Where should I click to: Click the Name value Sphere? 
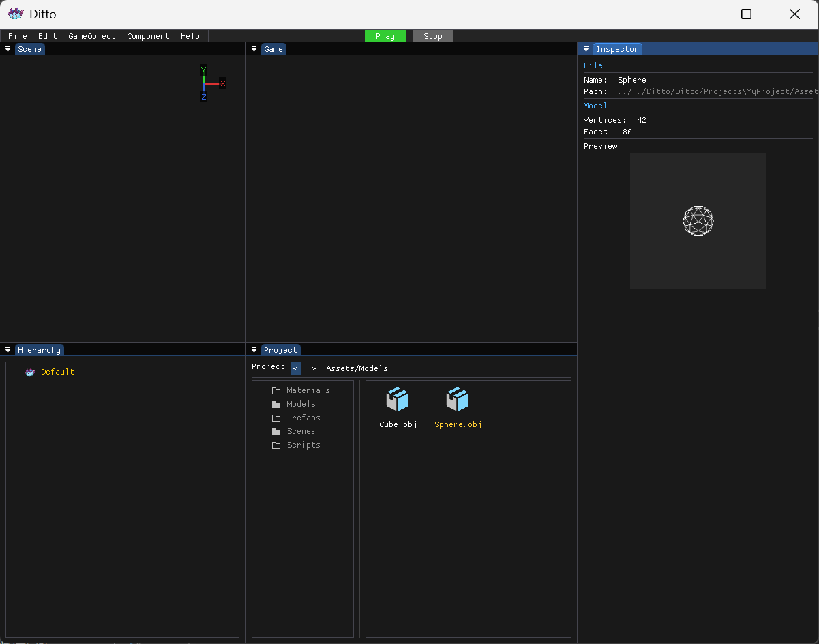click(x=632, y=80)
